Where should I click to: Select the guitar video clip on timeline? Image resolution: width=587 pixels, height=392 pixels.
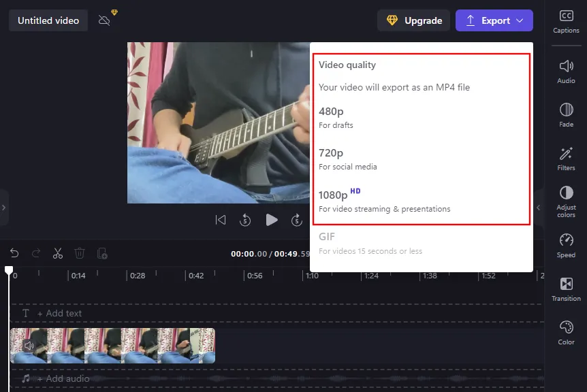click(112, 346)
